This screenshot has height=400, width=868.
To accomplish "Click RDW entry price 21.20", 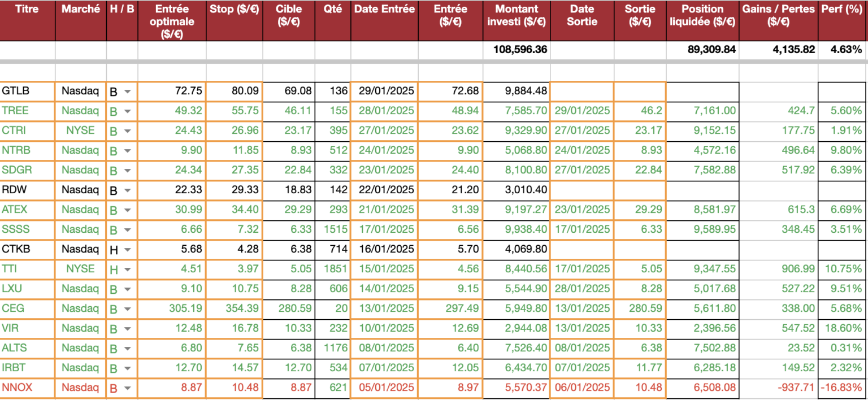I will click(x=450, y=190).
